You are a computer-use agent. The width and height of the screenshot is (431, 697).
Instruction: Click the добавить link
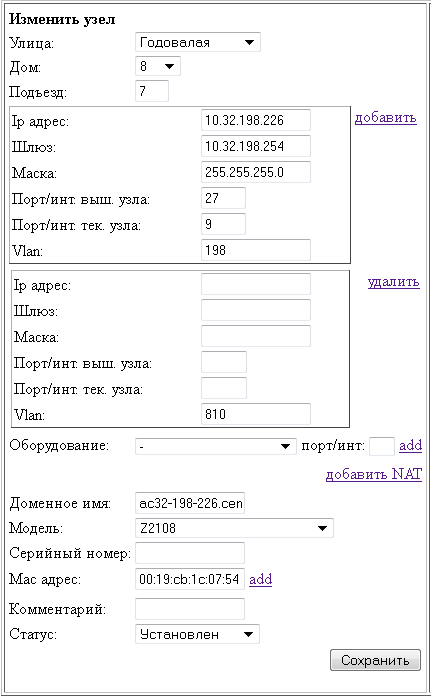click(x=386, y=118)
